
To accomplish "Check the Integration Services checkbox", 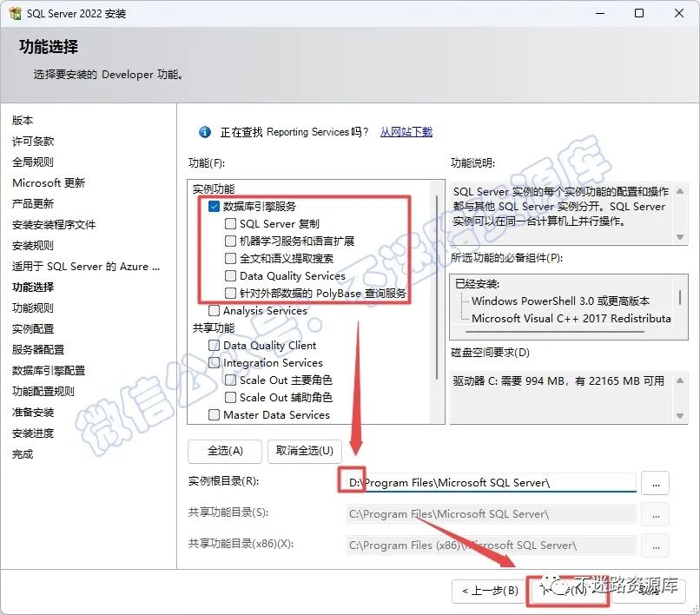I will click(x=214, y=362).
